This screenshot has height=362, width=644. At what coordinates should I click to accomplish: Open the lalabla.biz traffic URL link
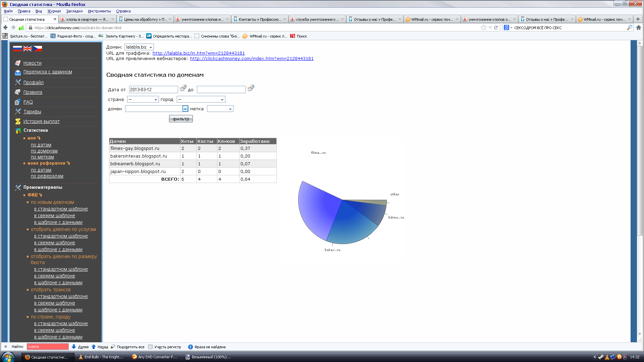[199, 53]
